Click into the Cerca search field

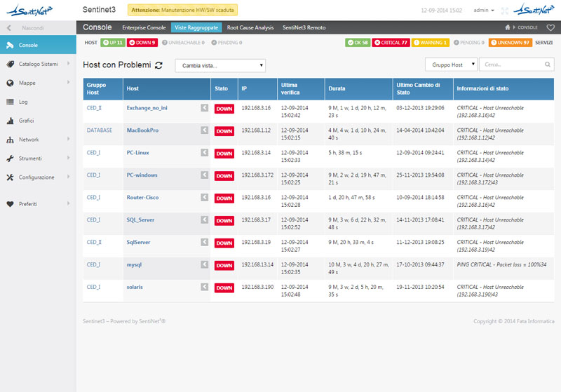(512, 65)
